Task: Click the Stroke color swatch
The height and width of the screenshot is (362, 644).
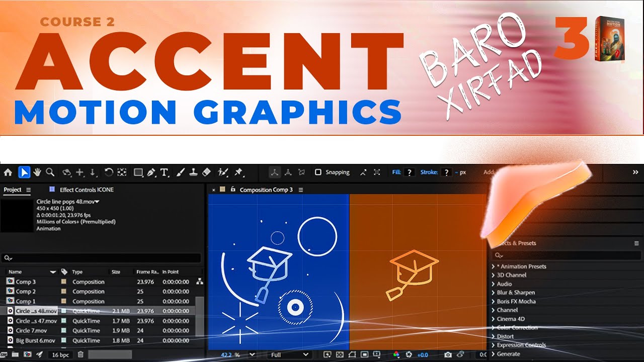Action: [x=446, y=172]
